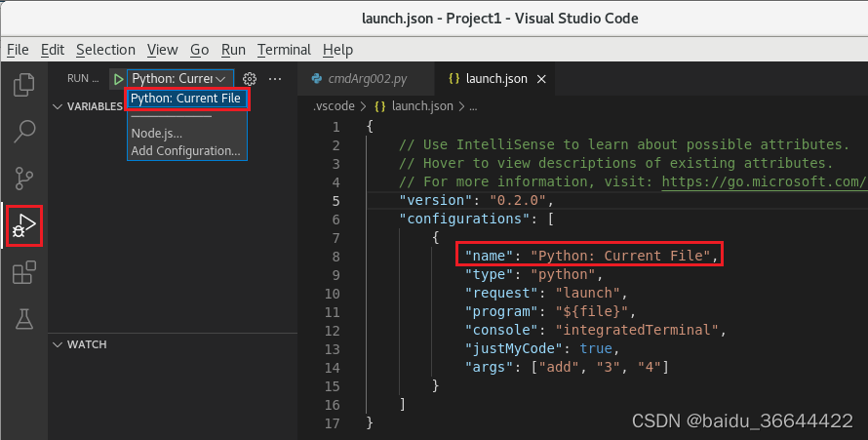Open the Testing flask view
868x440 pixels.
tap(23, 319)
